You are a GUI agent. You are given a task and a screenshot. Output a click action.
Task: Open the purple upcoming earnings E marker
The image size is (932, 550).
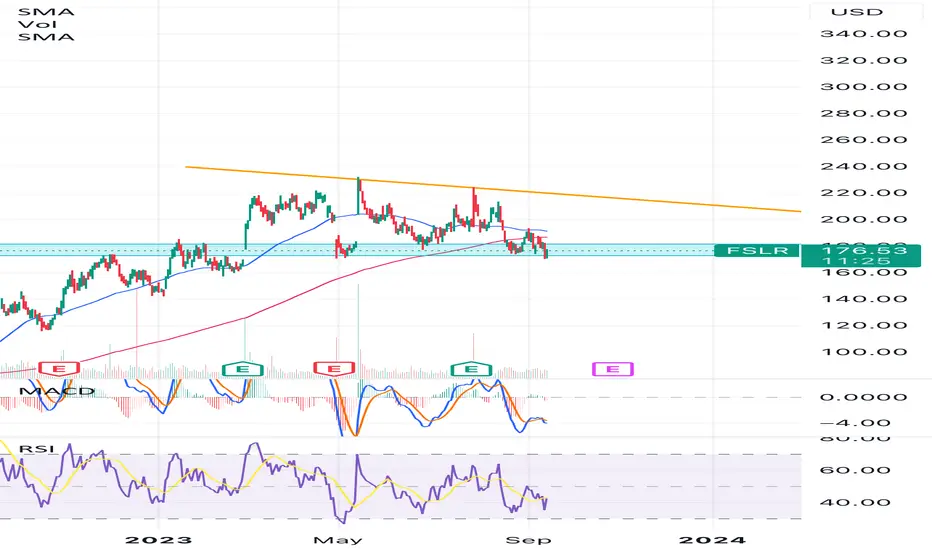(x=613, y=369)
